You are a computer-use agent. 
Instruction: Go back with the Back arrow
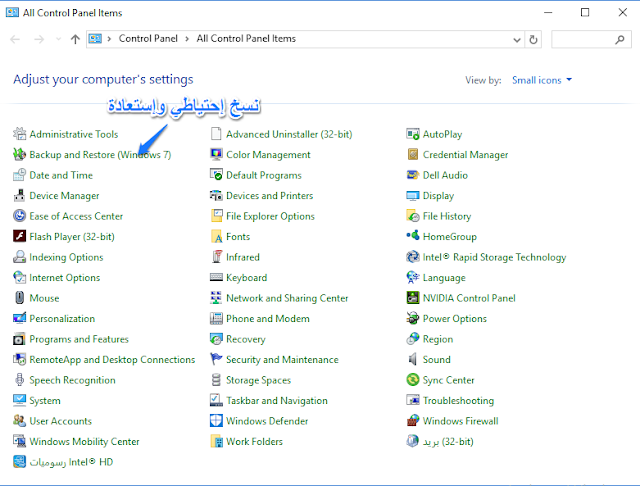15,39
